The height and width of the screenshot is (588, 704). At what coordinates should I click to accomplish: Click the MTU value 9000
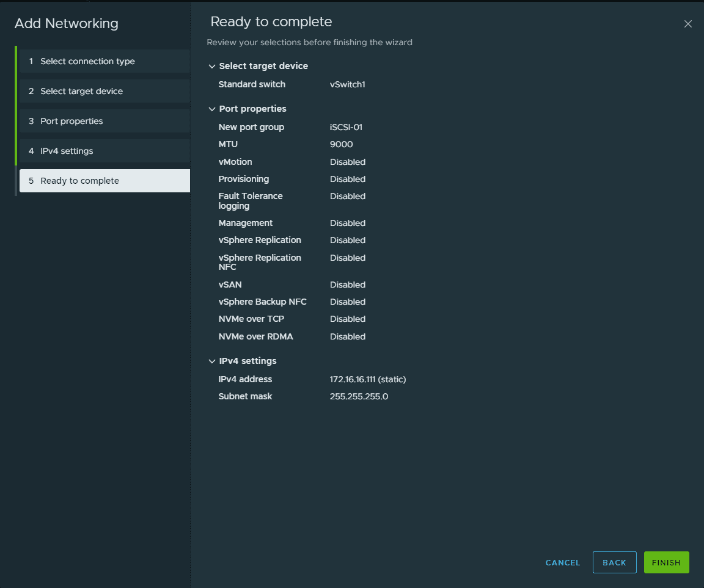point(341,145)
